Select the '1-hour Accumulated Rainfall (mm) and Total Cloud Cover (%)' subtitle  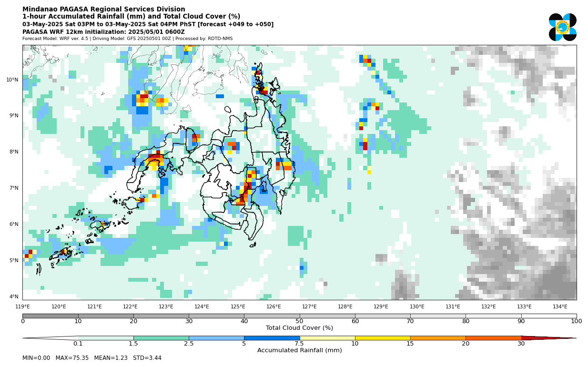(132, 17)
